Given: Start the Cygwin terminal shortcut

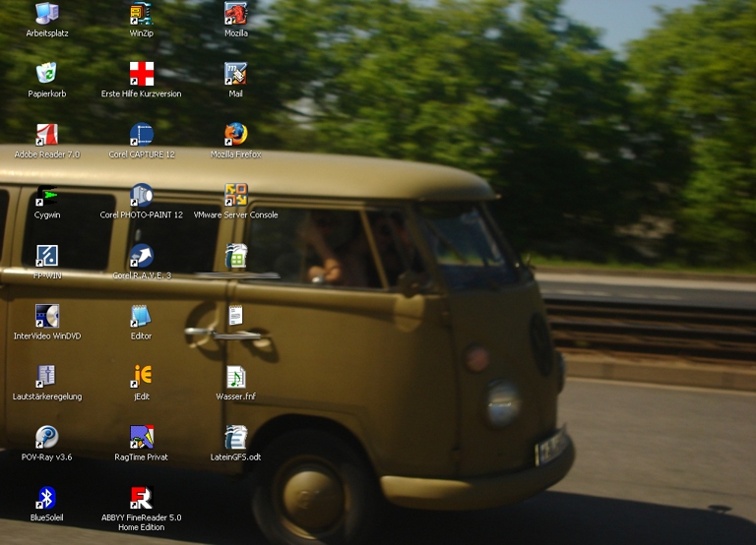Looking at the screenshot, I should pos(46,196).
